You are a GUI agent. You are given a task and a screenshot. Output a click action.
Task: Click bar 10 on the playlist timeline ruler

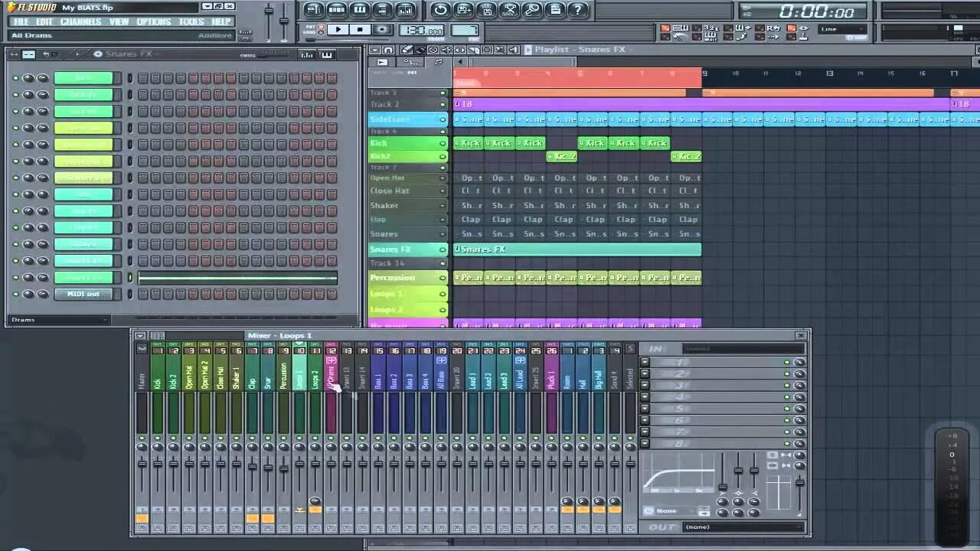[736, 73]
